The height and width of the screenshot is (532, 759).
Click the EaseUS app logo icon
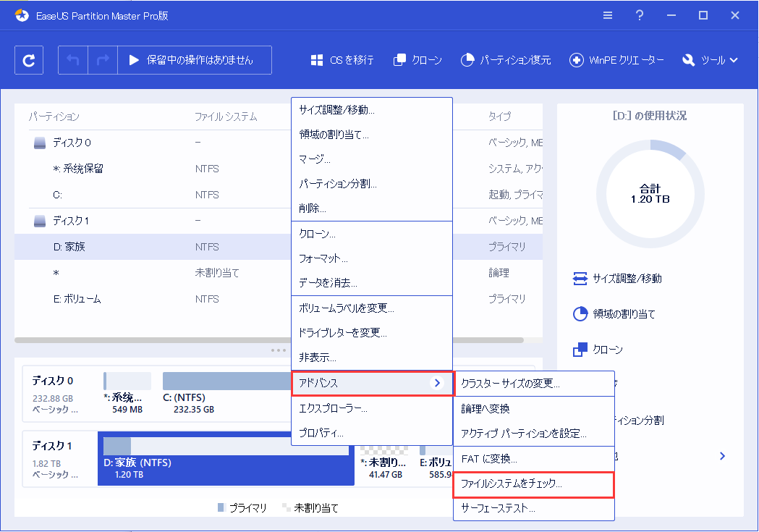click(x=22, y=15)
